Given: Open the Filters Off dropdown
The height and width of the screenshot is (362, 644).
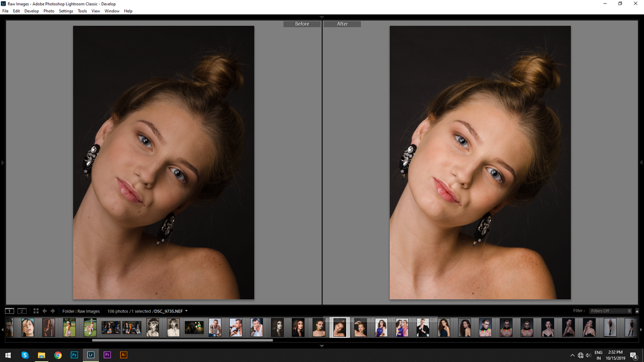Looking at the screenshot, I should point(611,311).
